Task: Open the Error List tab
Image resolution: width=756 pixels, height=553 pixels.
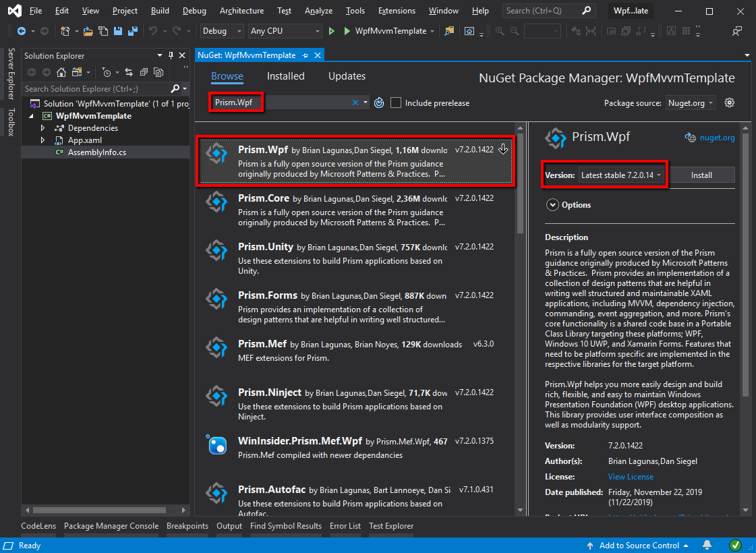Action: tap(345, 526)
